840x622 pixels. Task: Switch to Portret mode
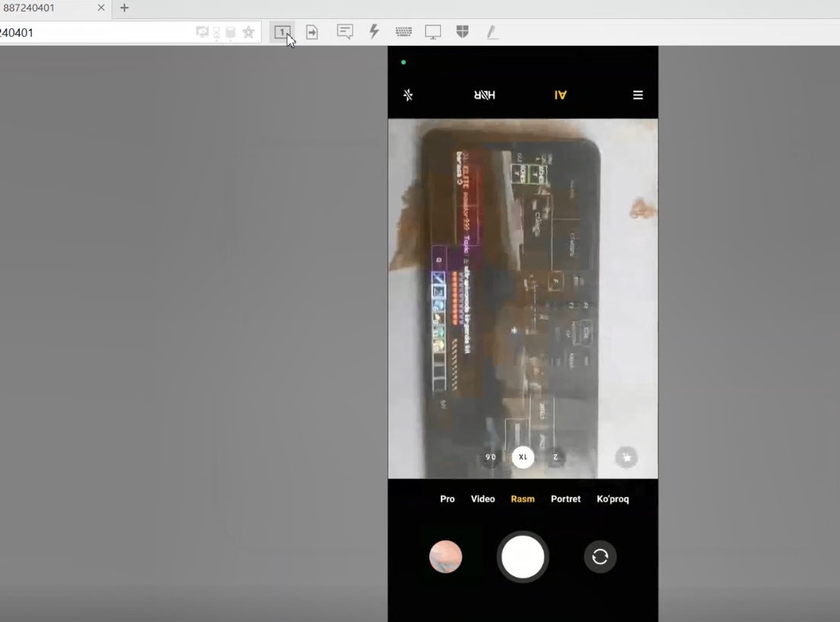(x=565, y=499)
